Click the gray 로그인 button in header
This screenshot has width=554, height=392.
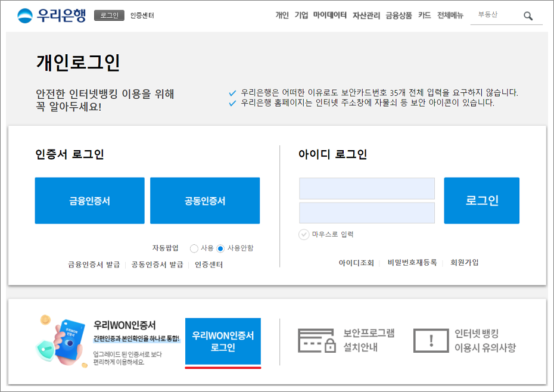[109, 15]
